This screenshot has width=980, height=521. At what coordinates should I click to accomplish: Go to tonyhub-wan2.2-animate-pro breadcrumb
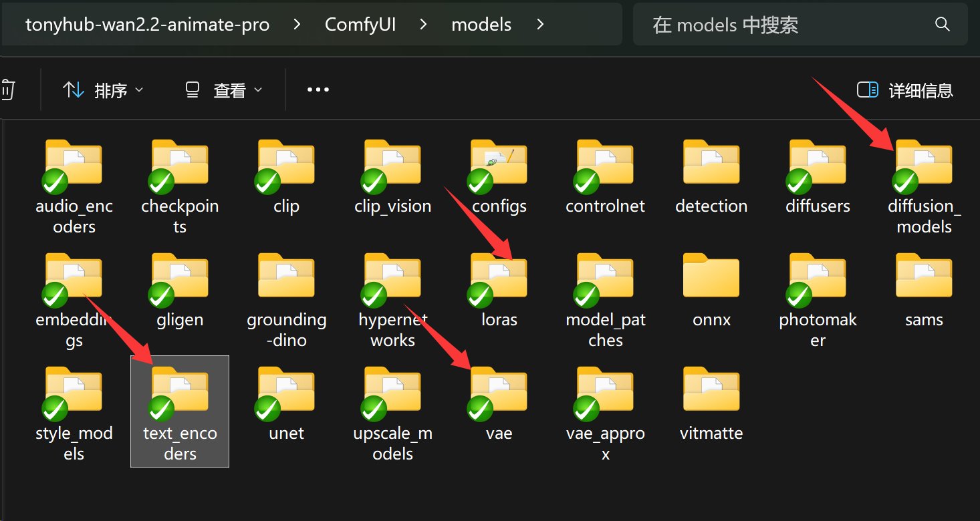[147, 25]
